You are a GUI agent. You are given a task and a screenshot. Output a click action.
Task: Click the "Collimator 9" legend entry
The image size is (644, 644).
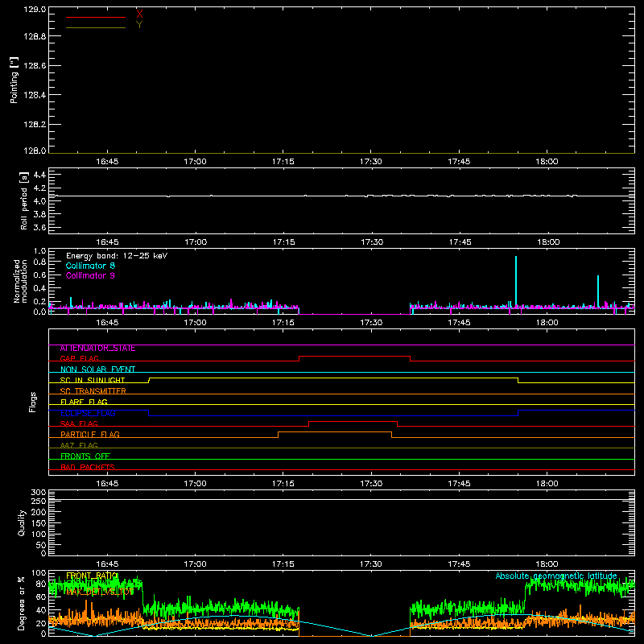90,275
